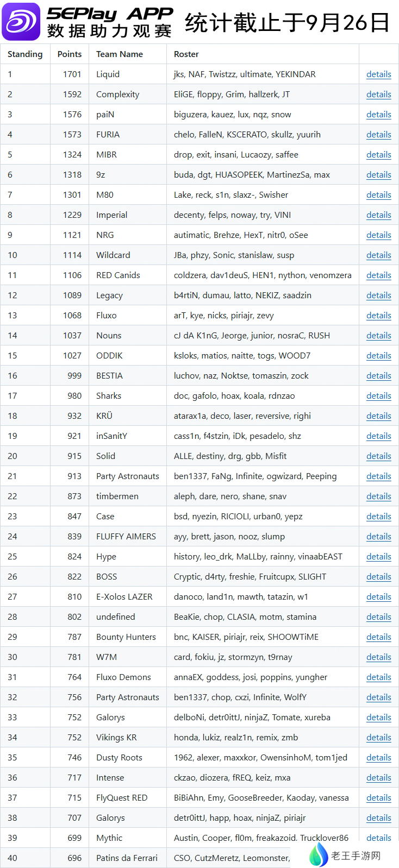The height and width of the screenshot is (868, 399).
Task: Open details link for inSanitY
Action: pos(379,436)
